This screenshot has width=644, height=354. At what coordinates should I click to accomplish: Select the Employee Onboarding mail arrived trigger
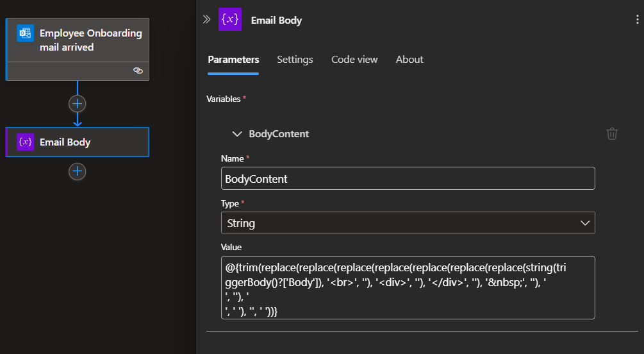tap(90, 40)
